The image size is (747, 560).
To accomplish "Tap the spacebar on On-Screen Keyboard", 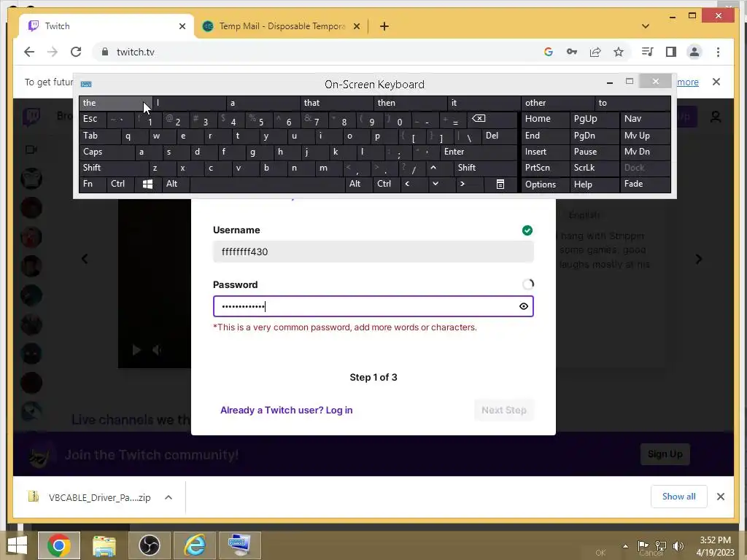I will pos(267,184).
